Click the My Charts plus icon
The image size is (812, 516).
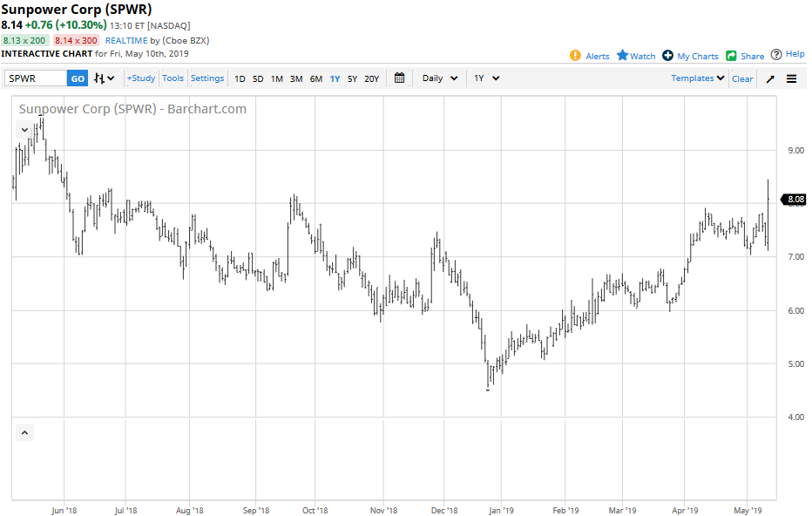tap(668, 55)
